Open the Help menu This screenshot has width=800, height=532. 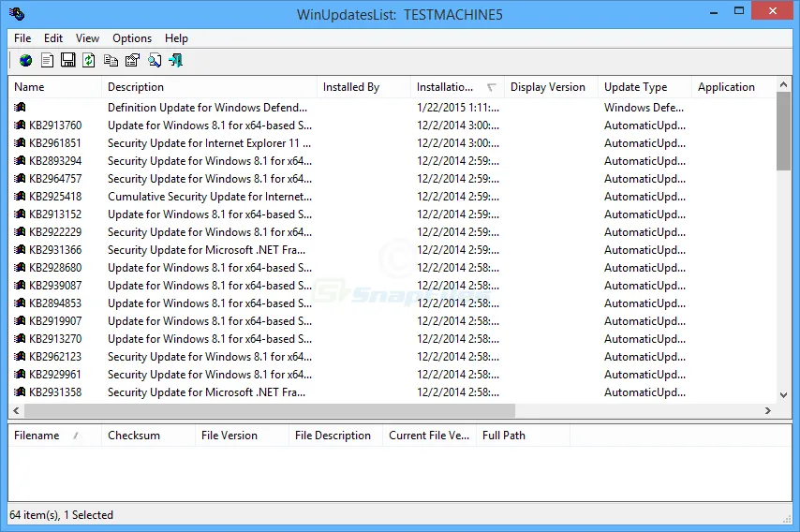pyautogui.click(x=176, y=38)
